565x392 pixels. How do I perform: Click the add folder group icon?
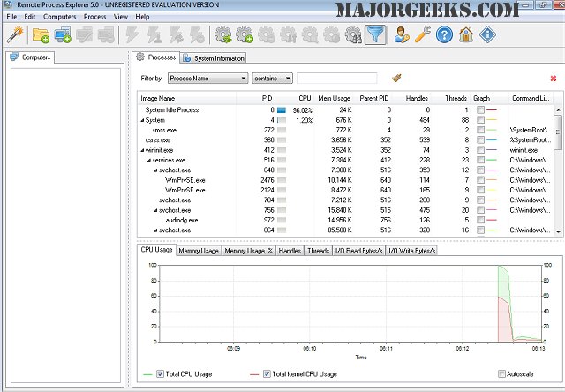tap(41, 35)
